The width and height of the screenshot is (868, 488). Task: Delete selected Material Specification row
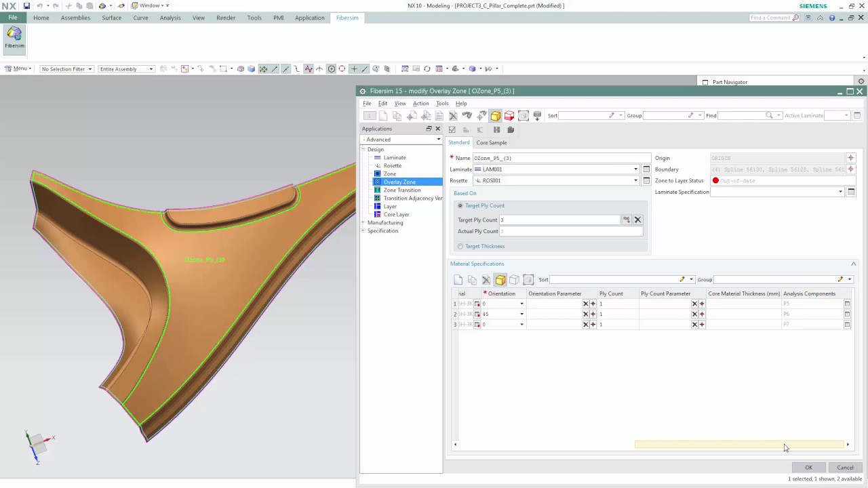point(486,279)
